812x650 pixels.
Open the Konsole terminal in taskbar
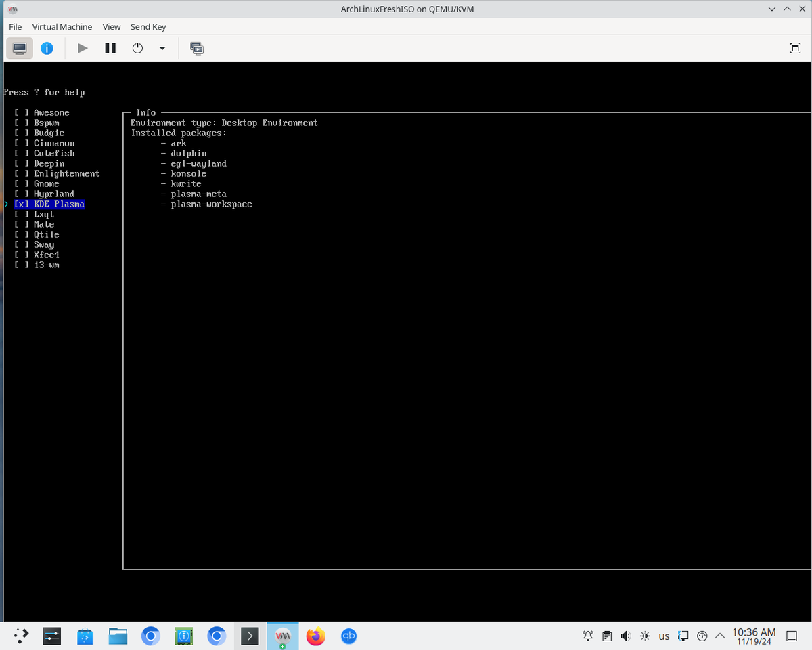coord(250,636)
